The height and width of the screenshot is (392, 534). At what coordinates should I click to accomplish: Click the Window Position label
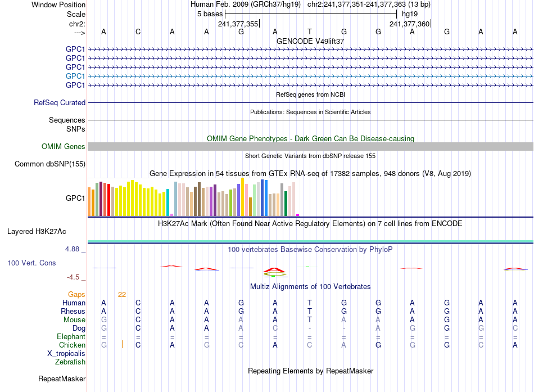click(x=58, y=4)
